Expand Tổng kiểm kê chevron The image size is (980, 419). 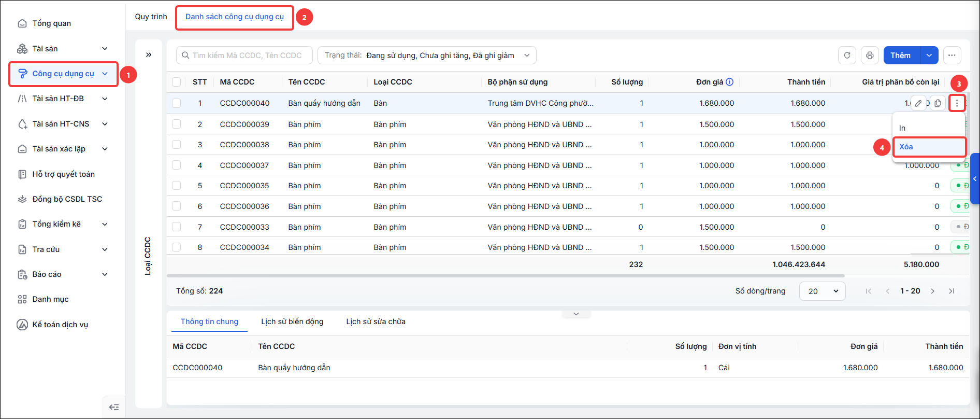(105, 224)
